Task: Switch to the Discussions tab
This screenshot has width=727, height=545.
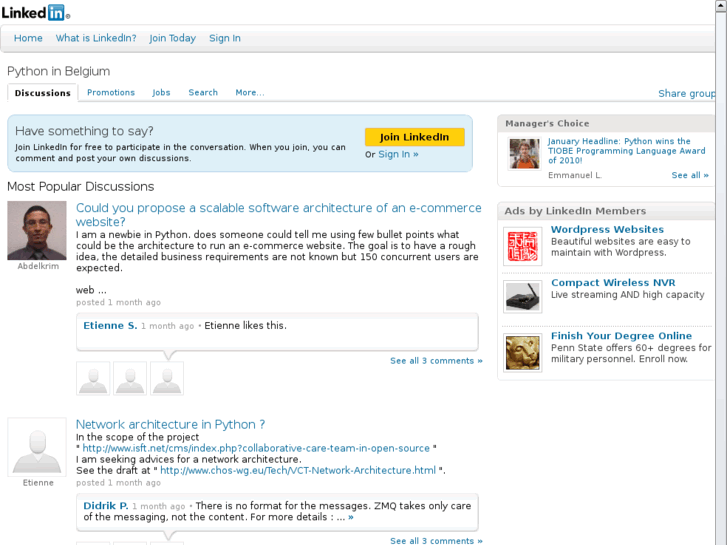Action: click(43, 93)
